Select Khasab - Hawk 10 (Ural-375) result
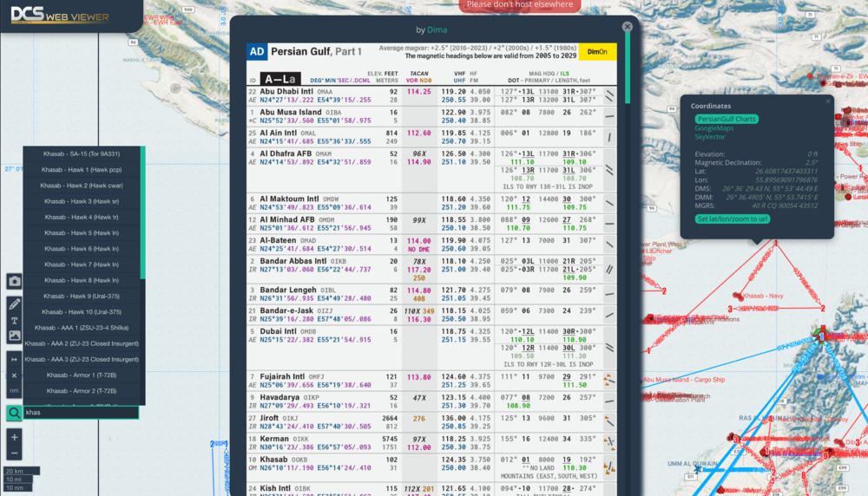868x496 pixels. [82, 312]
